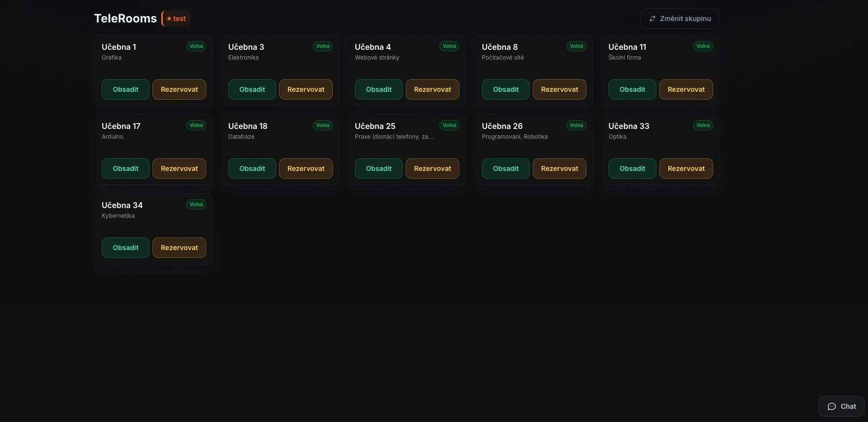Screen dimensions: 868x422
Task: Reserve Učebna 3 Elektronika
Action: tap(305, 89)
